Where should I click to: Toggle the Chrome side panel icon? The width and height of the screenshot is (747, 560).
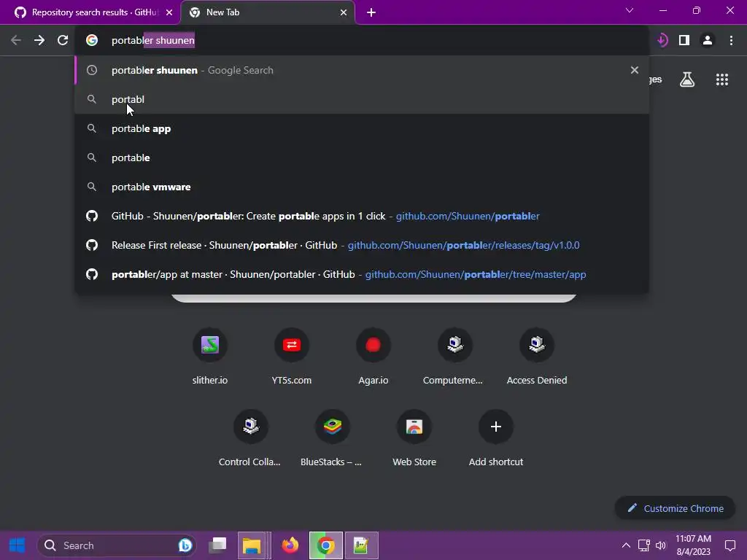(x=684, y=40)
